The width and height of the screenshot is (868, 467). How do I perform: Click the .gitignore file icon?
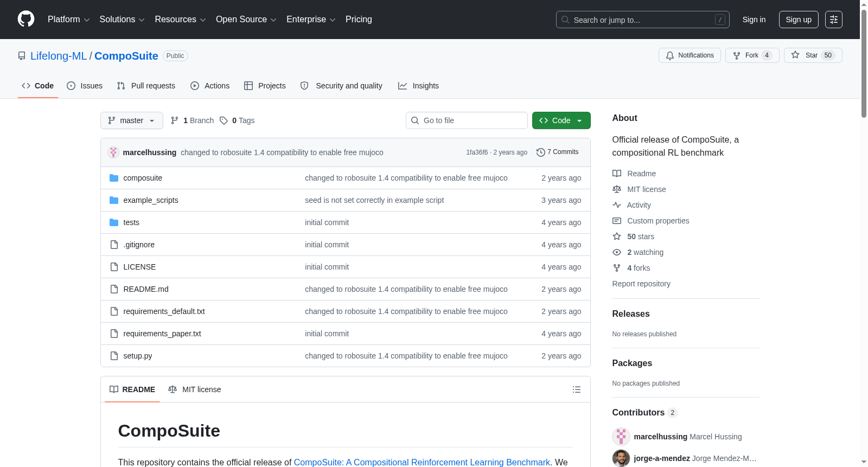tap(114, 245)
